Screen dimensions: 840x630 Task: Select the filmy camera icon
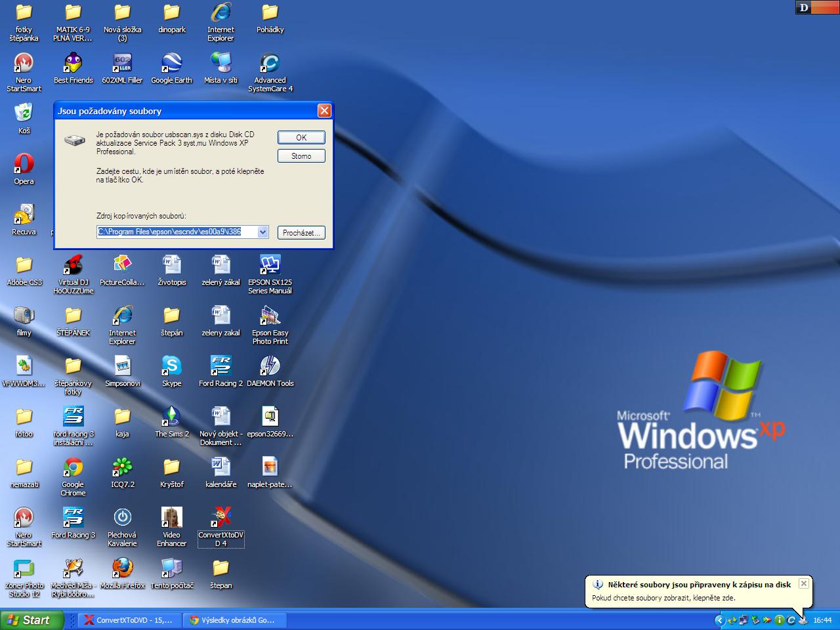click(x=24, y=321)
